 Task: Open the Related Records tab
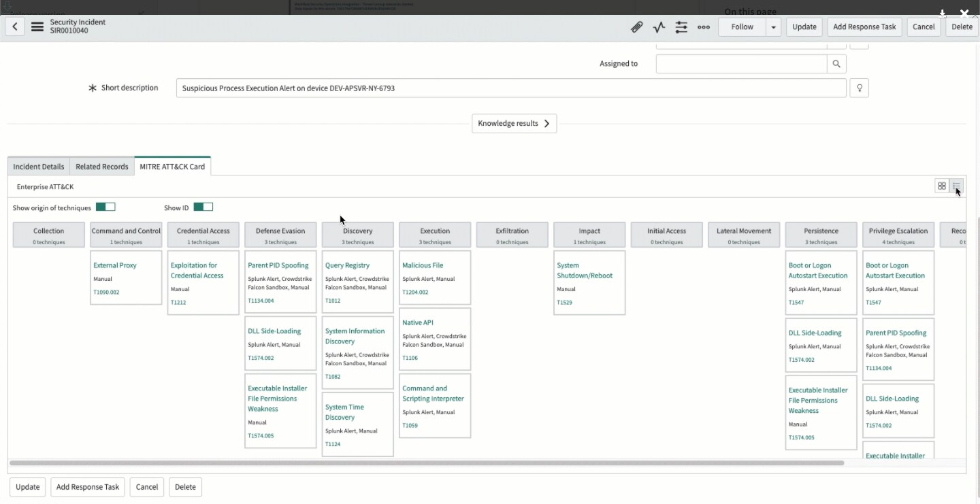tap(101, 166)
